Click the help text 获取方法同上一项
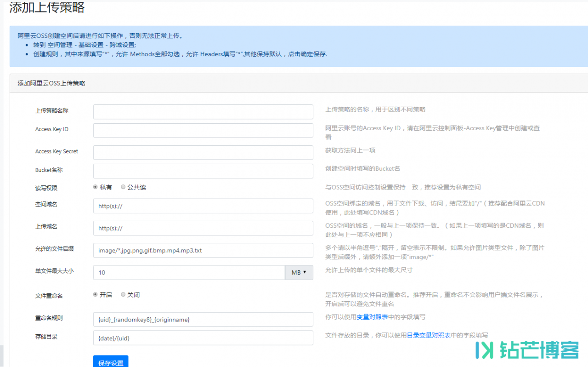The width and height of the screenshot is (588, 367). (351, 150)
